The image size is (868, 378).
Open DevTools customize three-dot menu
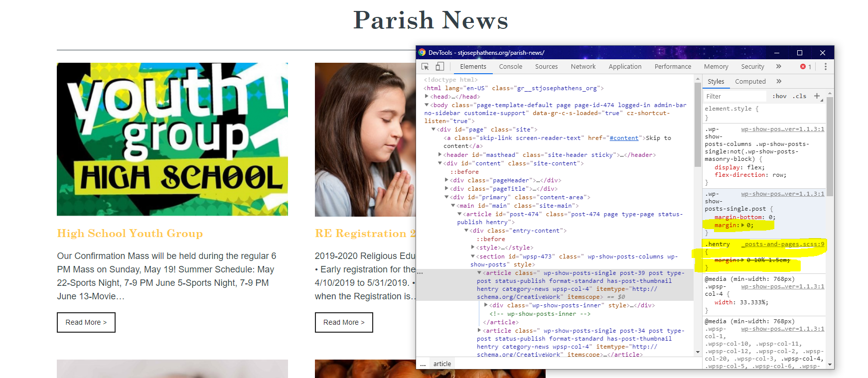(825, 67)
